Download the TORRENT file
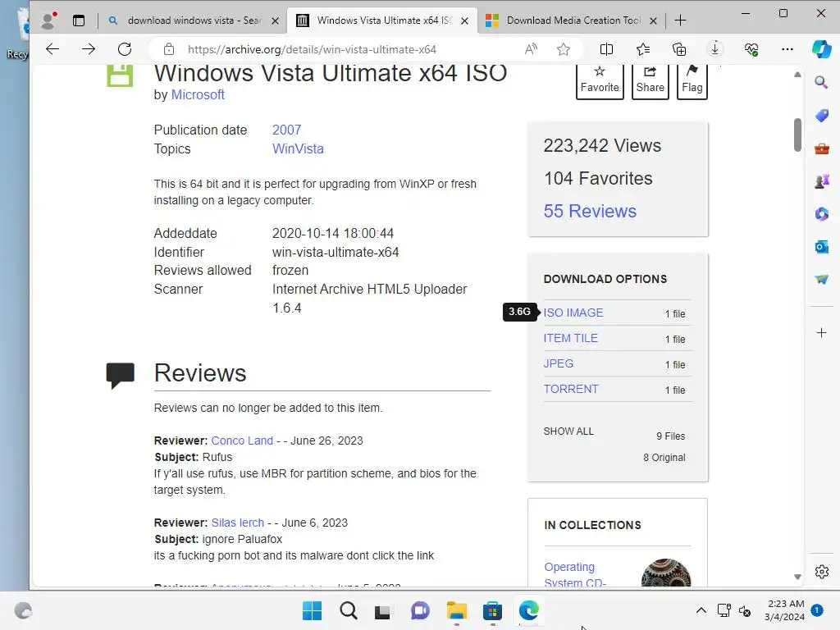840x630 pixels. (571, 389)
